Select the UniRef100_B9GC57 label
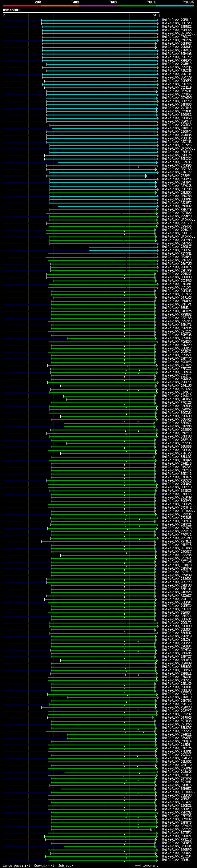The image size is (197, 868). click(177, 250)
